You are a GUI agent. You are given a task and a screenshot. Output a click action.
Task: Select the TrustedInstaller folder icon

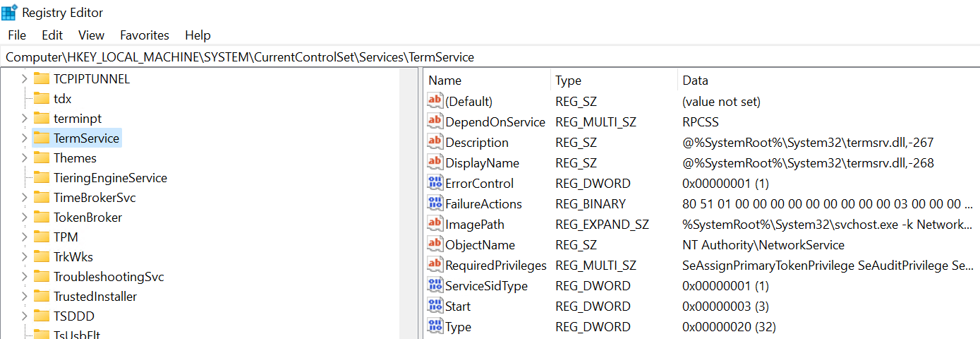click(x=42, y=296)
